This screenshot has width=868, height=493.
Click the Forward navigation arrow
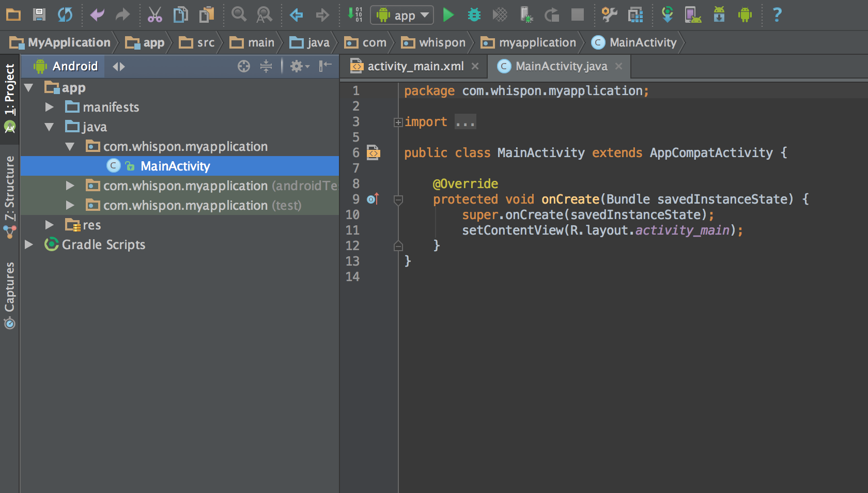[322, 15]
